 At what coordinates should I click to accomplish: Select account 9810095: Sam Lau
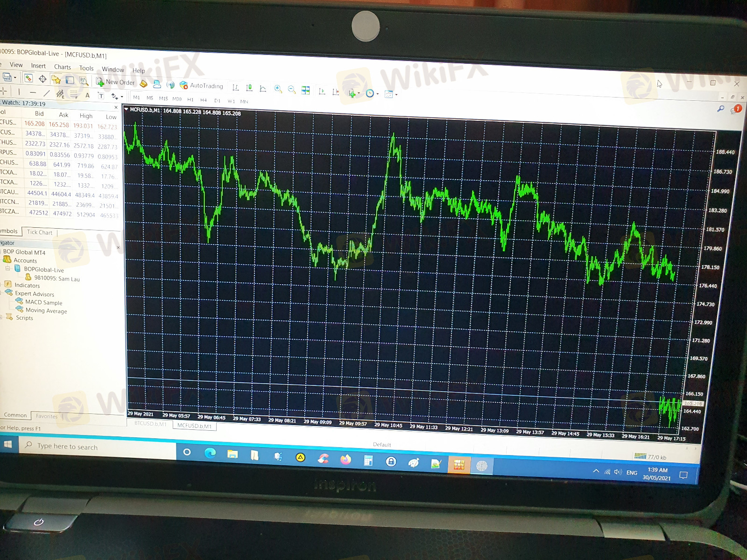coord(56,278)
